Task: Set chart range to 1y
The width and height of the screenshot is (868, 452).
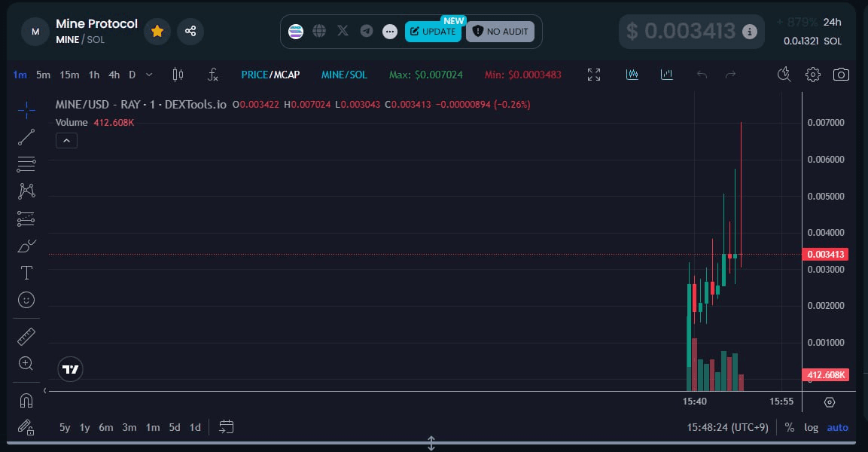Action: pos(85,428)
